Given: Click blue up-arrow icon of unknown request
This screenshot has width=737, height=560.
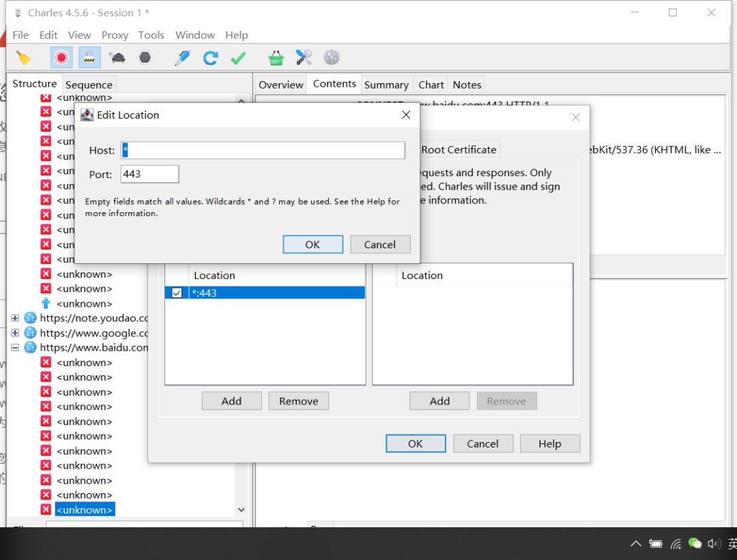Looking at the screenshot, I should coord(46,304).
